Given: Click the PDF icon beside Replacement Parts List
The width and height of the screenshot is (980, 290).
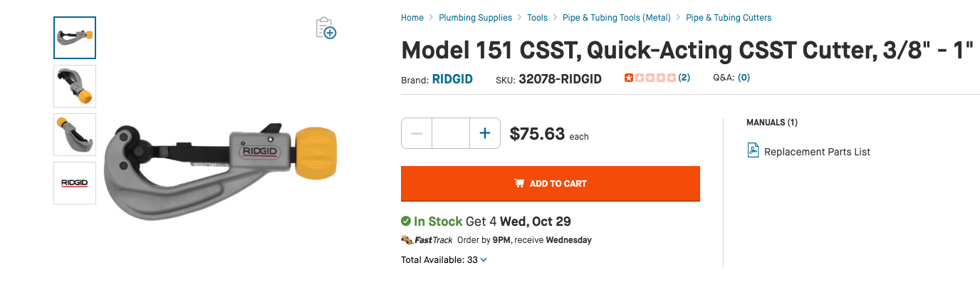Looking at the screenshot, I should point(753,151).
